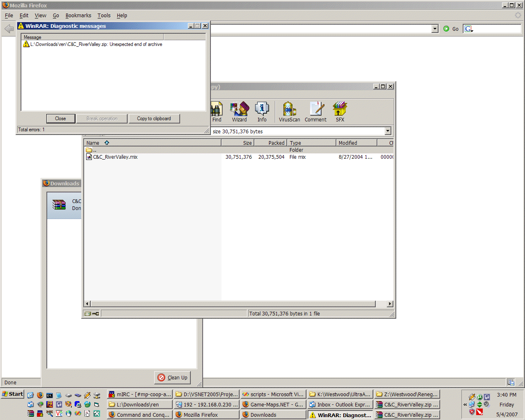
Task: Click the Firefox back arrow
Action: point(9,29)
